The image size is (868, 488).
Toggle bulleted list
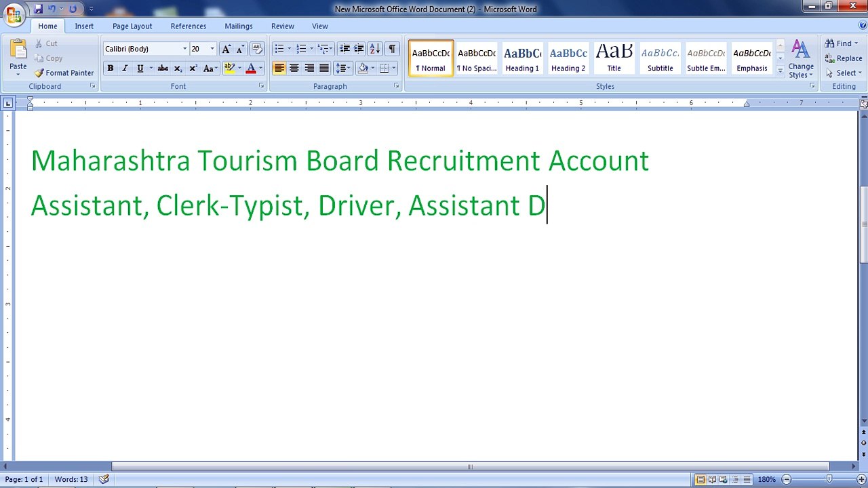click(279, 49)
